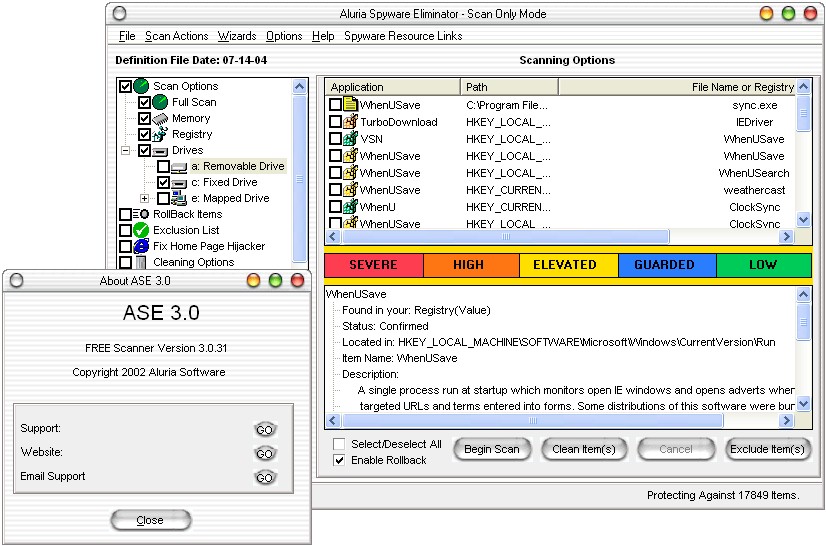This screenshot has height=546, width=826.
Task: Close the About ASE 3.0 dialog via the Close button
Action: pyautogui.click(x=151, y=520)
